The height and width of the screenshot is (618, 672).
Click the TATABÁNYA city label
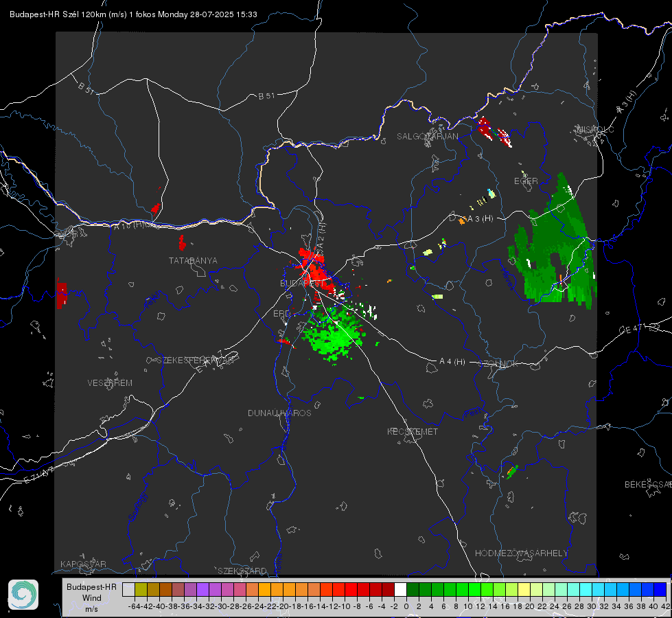tap(193, 261)
